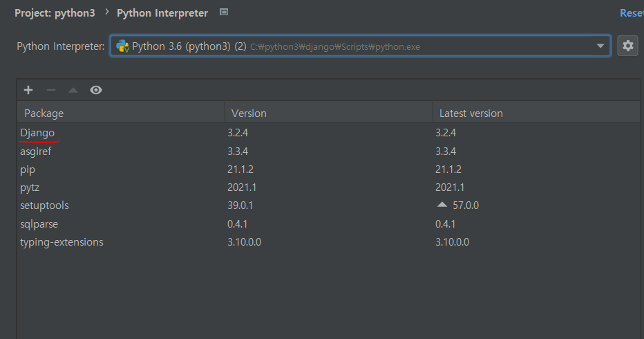Click the Python logo icon in interpreter field
This screenshot has width=644, height=339.
122,46
